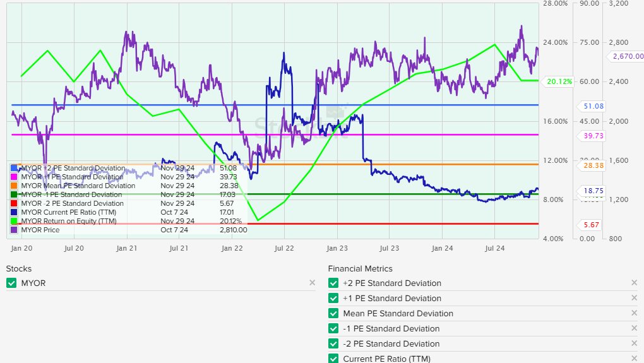Click the 51.08 axis value label
The image size is (644, 363).
tap(592, 106)
